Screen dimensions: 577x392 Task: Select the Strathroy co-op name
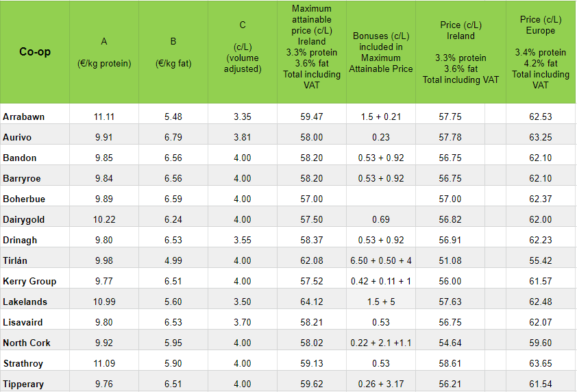[23, 364]
